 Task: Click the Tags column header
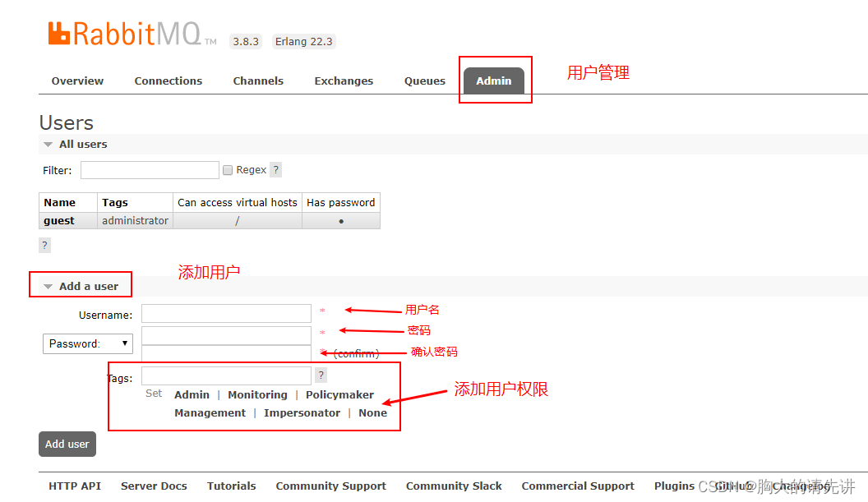point(135,203)
